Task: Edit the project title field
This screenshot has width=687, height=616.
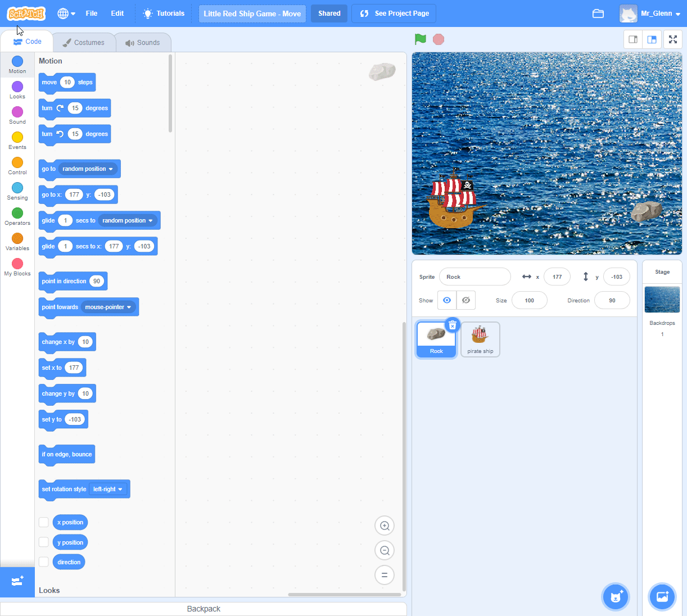Action: pos(252,13)
